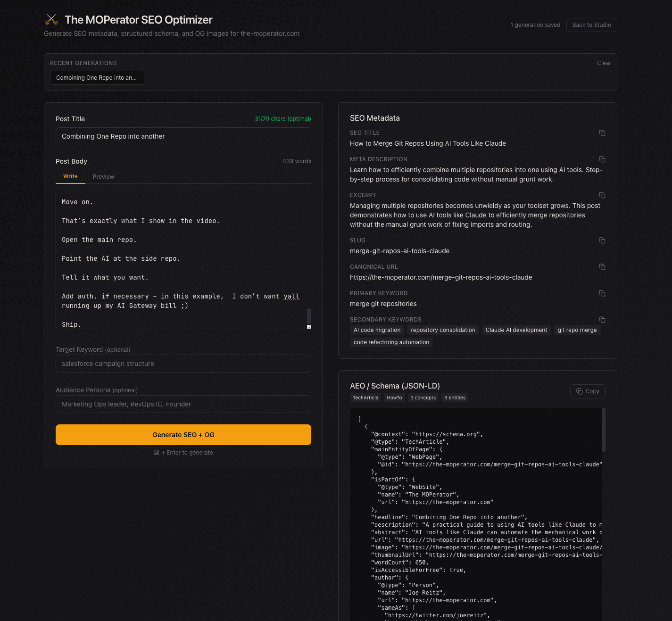Image resolution: width=672 pixels, height=621 pixels.
Task: Click the '31/70 chars (optimal)' counter
Action: pyautogui.click(x=283, y=119)
